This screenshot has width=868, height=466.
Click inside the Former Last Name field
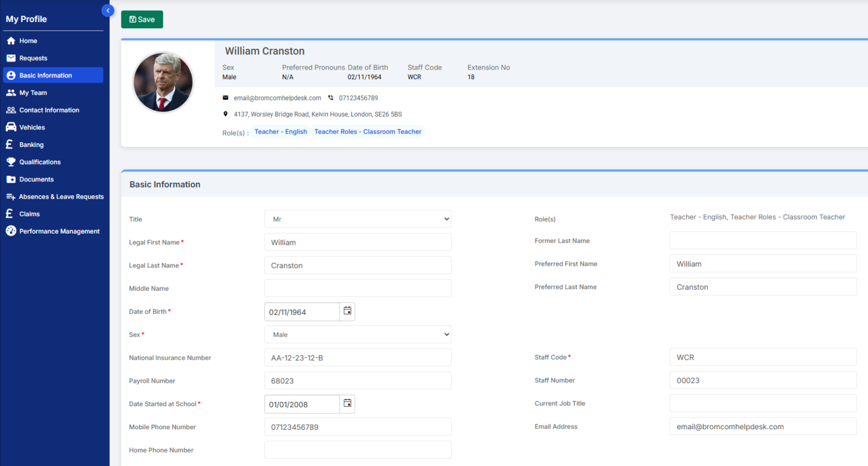[x=762, y=240]
